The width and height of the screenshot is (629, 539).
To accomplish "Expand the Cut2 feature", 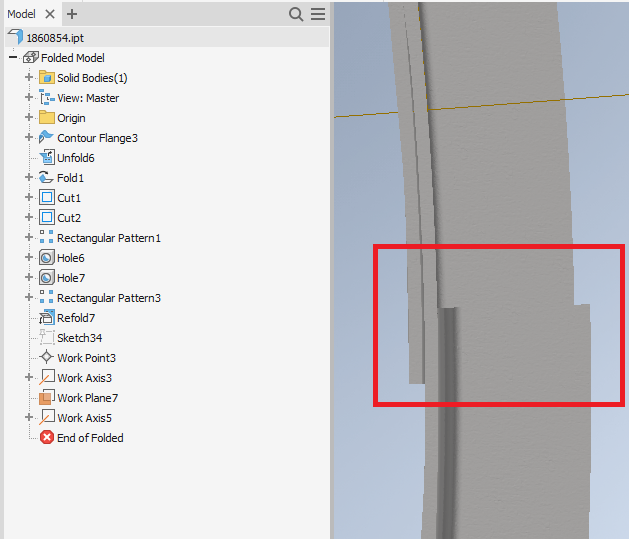I will coord(29,217).
